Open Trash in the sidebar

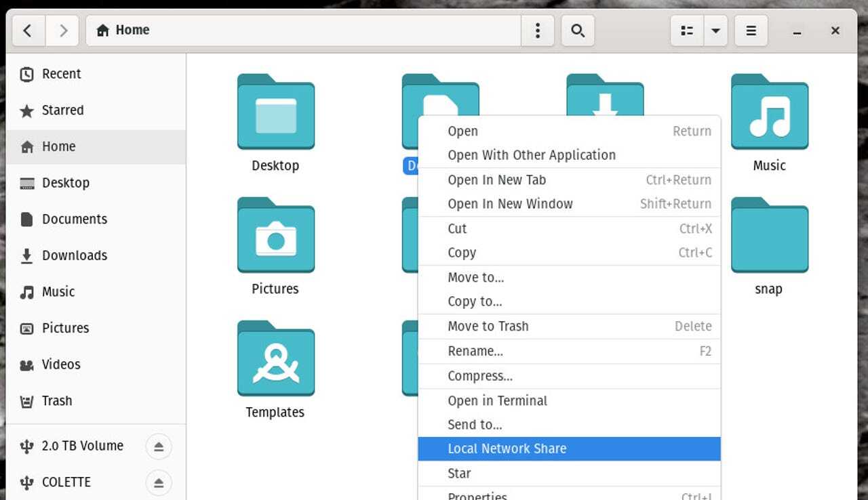(x=56, y=400)
